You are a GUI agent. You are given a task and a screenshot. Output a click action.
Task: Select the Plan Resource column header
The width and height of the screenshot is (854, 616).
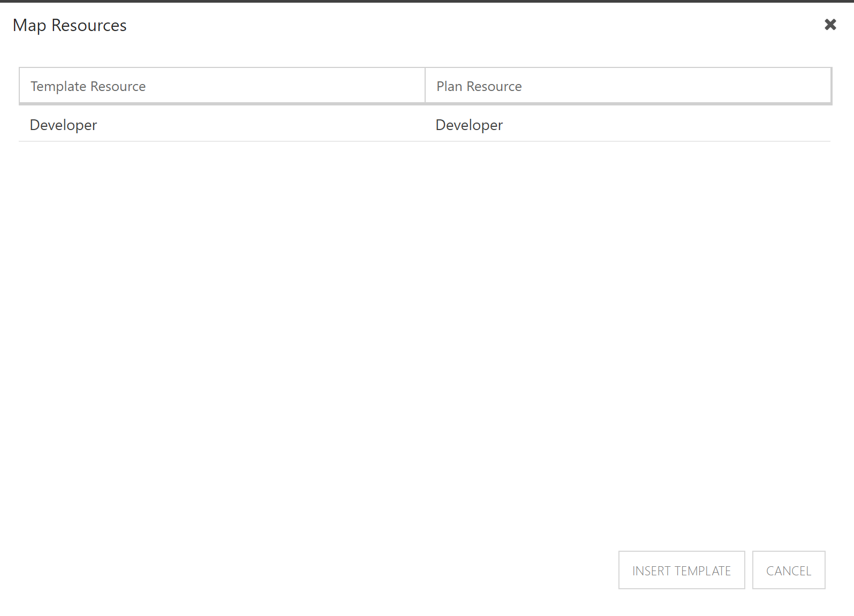point(628,86)
